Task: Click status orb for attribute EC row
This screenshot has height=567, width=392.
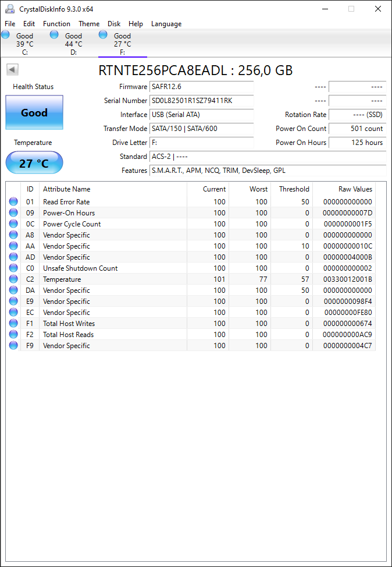Action: tap(13, 312)
